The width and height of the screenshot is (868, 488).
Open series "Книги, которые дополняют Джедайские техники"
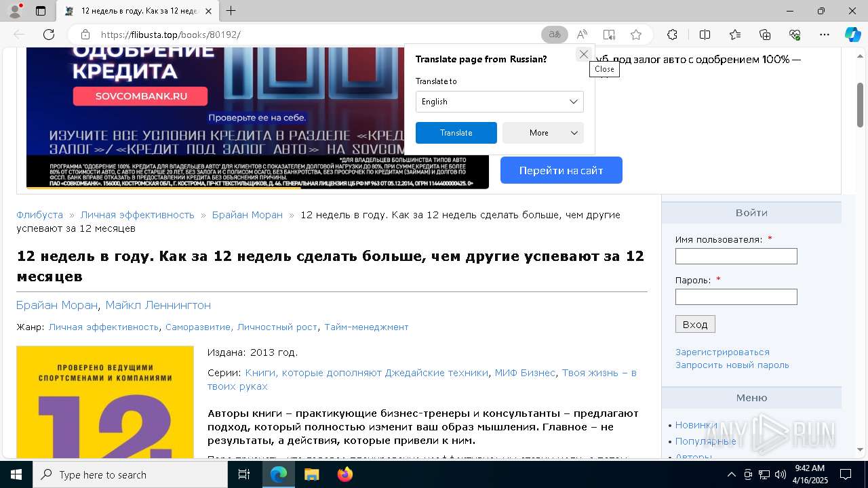pyautogui.click(x=366, y=373)
